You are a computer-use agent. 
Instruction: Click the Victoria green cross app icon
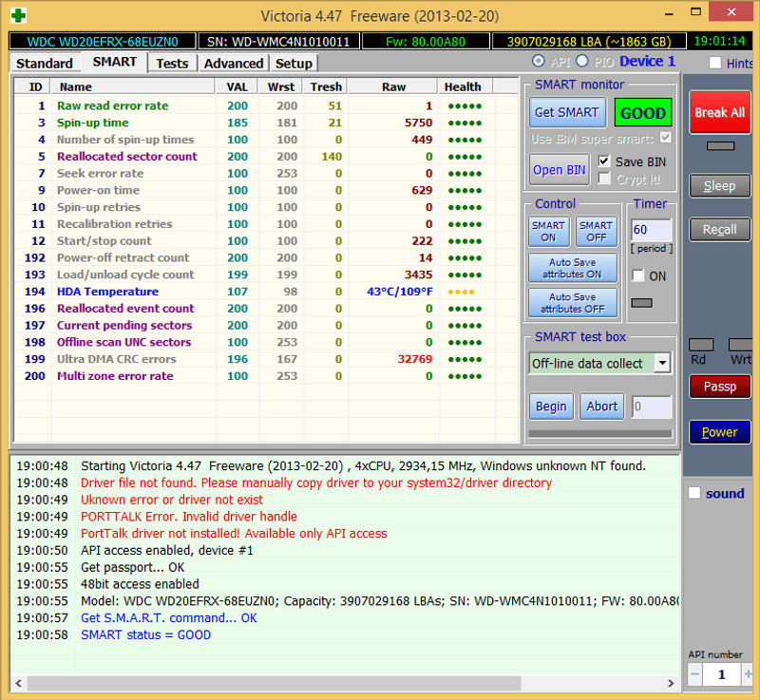[18, 15]
